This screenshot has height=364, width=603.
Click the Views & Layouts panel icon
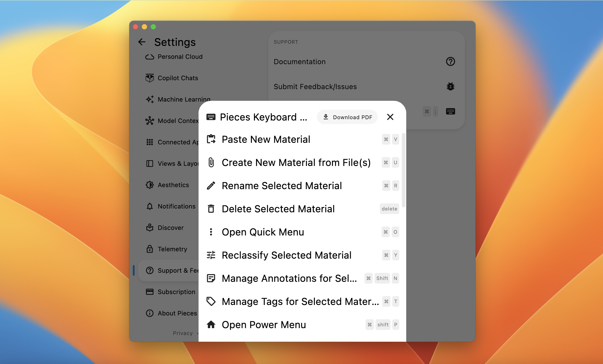[x=150, y=164]
